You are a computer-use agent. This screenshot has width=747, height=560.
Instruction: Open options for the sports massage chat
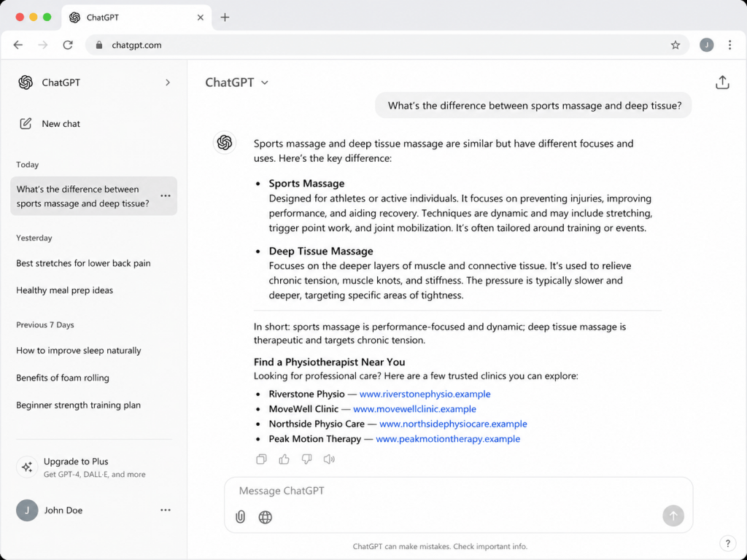coord(166,195)
